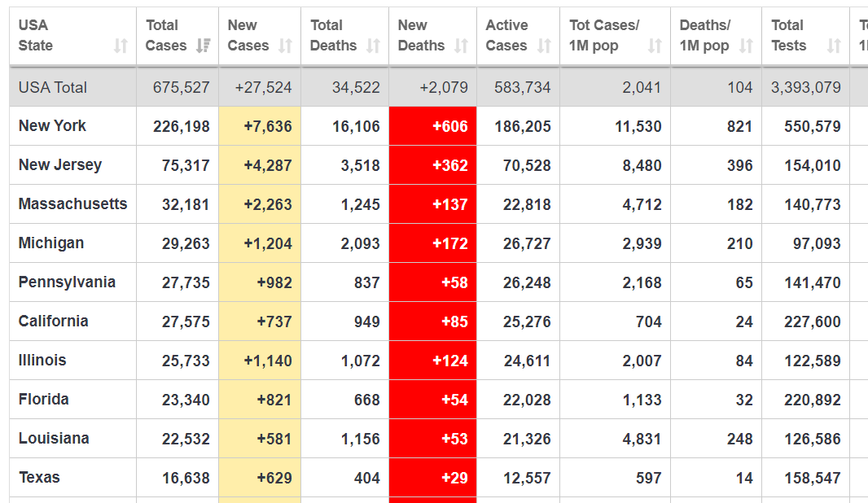Click California total tests 227,600
Image resolution: width=868 pixels, height=503 pixels.
[813, 322]
